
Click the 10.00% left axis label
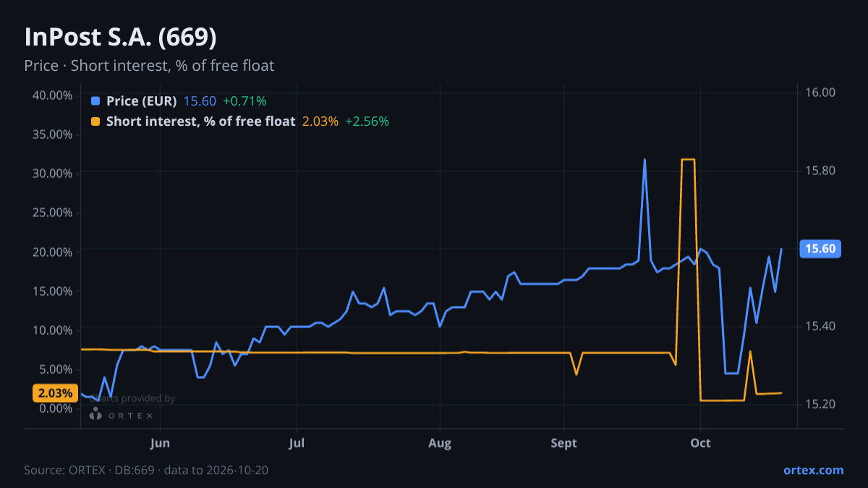point(52,330)
